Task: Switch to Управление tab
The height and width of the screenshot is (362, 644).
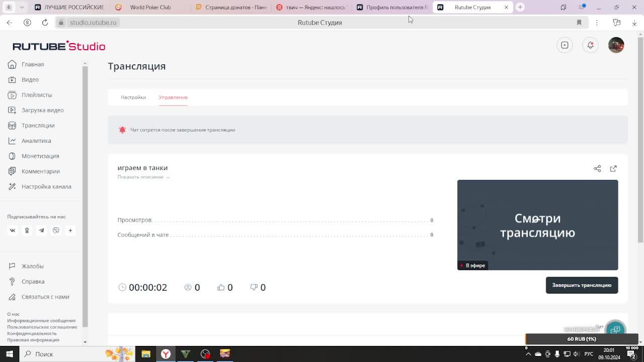Action: pos(173,98)
